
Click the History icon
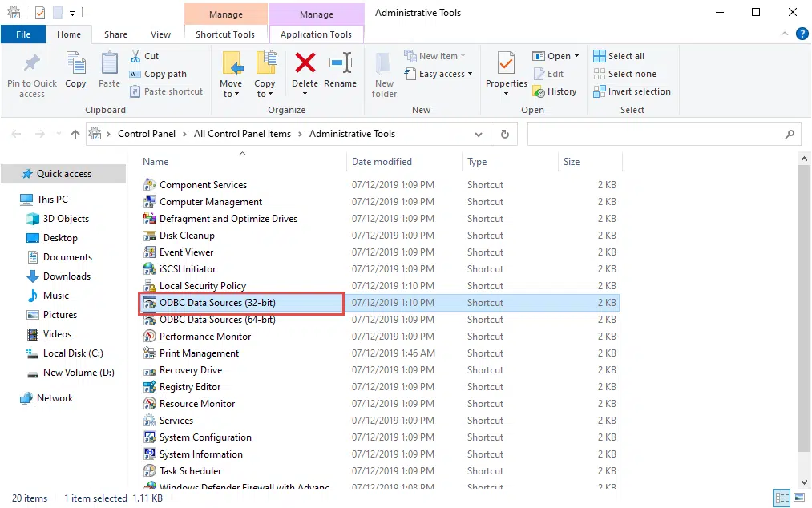539,91
